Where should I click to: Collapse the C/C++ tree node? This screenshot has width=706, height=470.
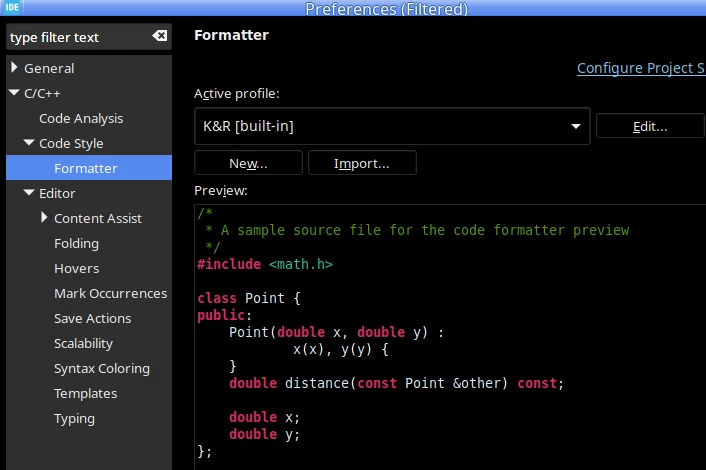(14, 93)
